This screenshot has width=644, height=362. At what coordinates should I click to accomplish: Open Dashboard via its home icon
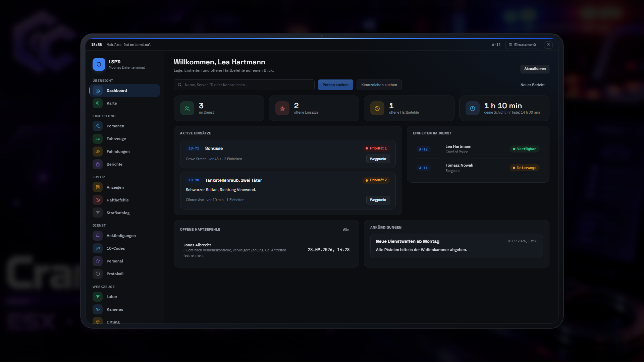tap(98, 90)
